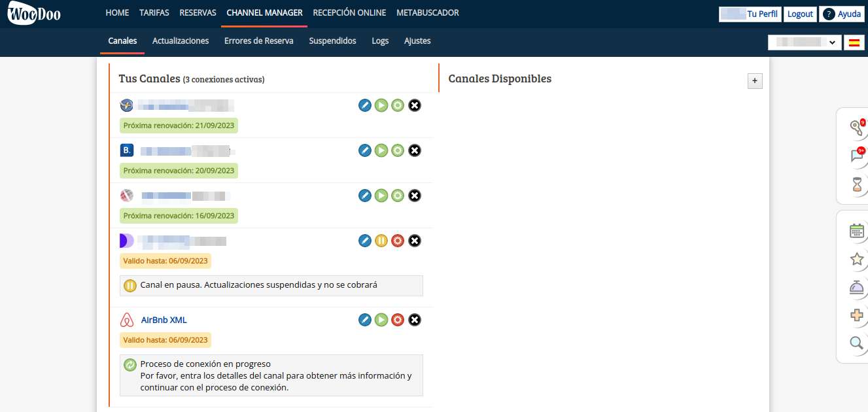Viewport: 868px width, 412px height.
Task: Remove the channel renewing on 16/09/2023
Action: [x=415, y=196]
